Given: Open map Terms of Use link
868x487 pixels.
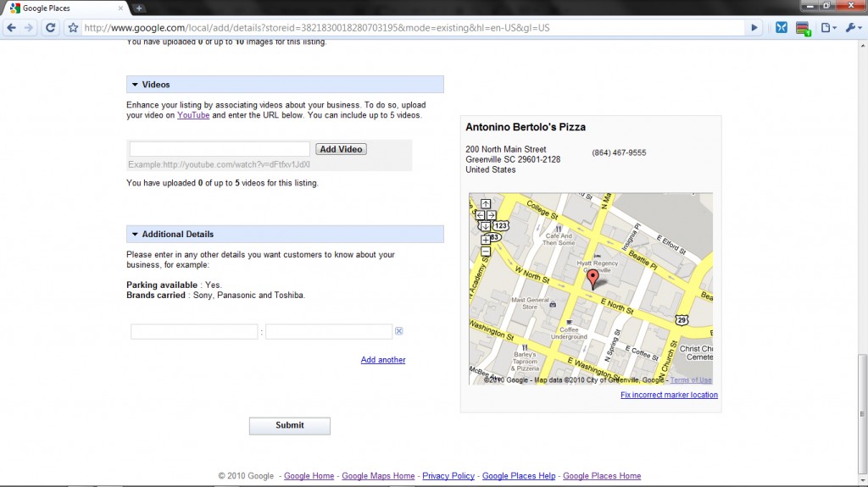Looking at the screenshot, I should pos(691,380).
